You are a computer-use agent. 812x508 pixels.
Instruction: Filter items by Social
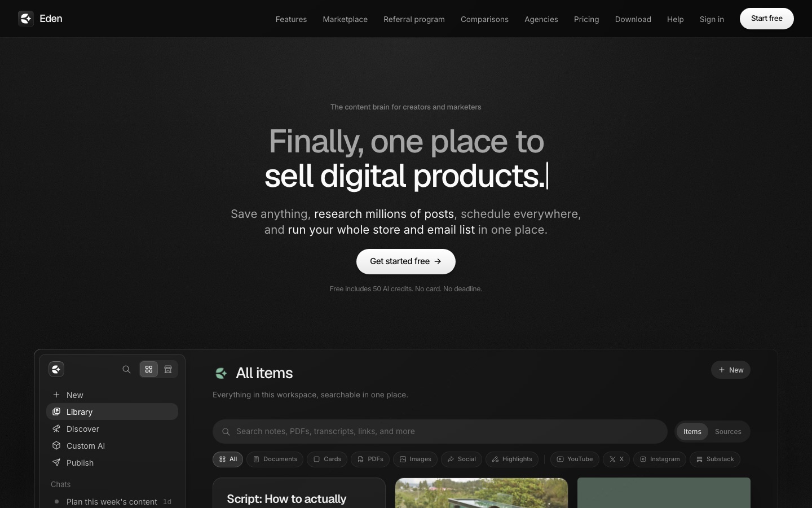(461, 459)
